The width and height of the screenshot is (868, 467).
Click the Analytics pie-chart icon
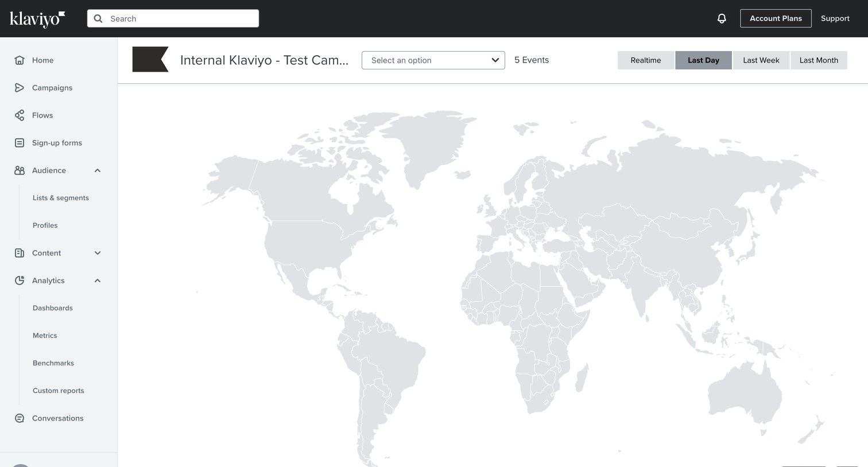pyautogui.click(x=20, y=281)
